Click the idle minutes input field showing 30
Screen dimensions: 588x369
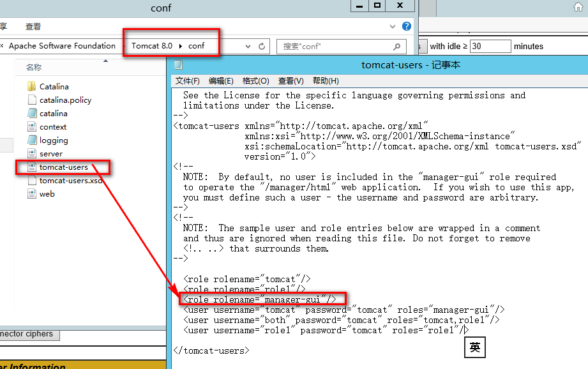click(490, 47)
